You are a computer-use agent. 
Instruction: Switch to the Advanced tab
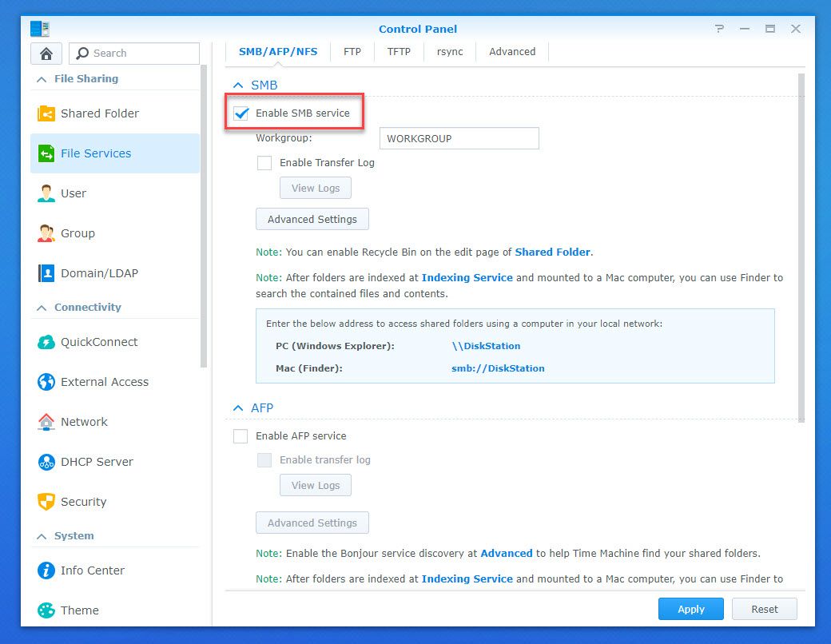click(512, 52)
